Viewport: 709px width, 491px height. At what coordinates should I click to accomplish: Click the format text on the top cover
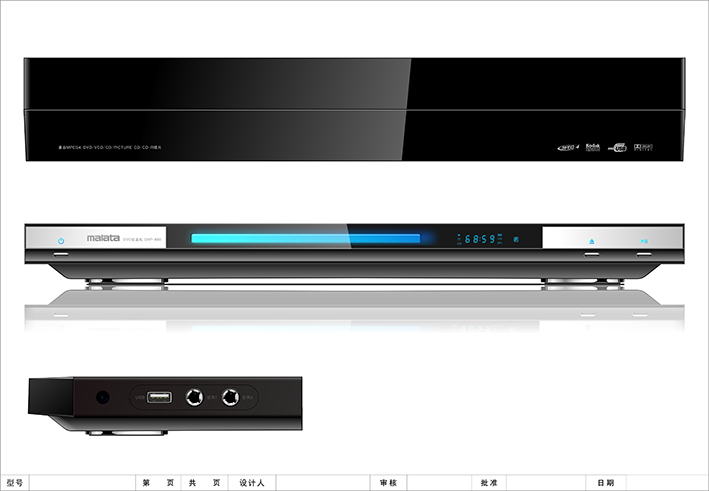[x=110, y=148]
